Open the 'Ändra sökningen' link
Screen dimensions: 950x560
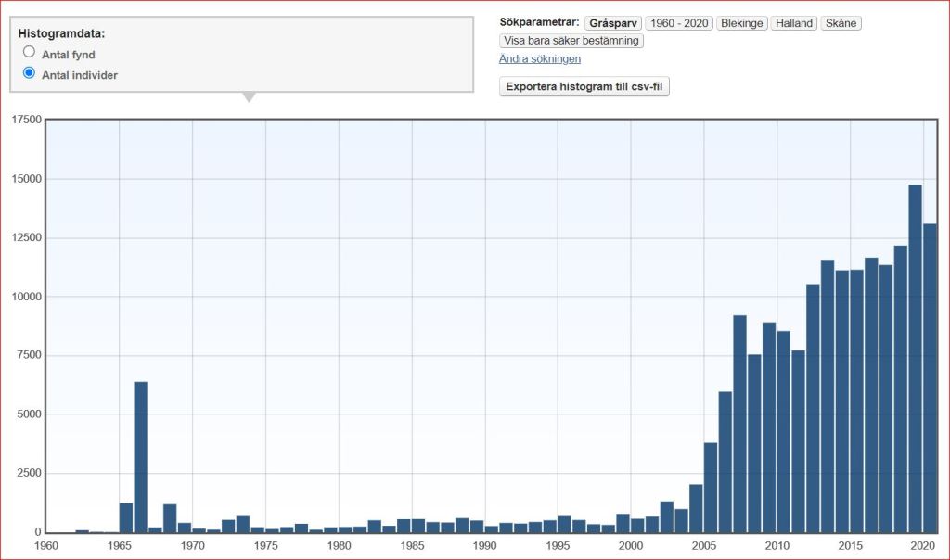540,59
